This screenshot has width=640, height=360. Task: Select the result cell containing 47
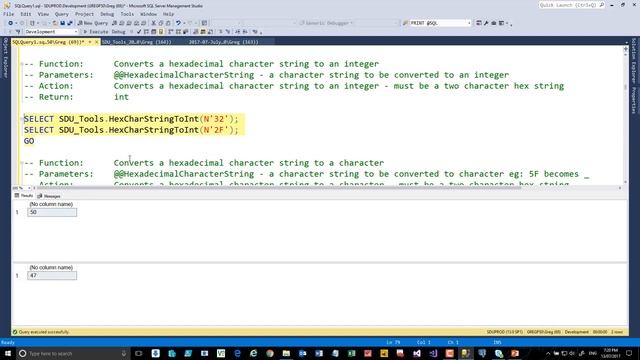coord(52,276)
